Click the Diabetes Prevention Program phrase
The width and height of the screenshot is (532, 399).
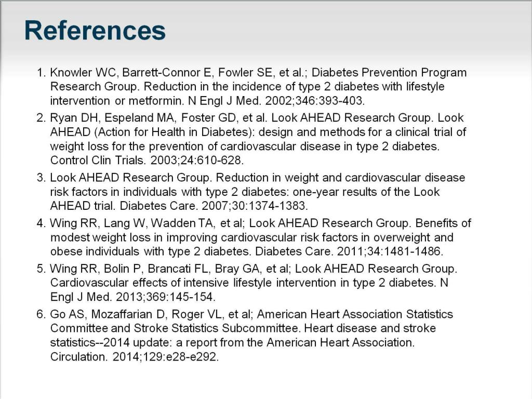[389, 73]
